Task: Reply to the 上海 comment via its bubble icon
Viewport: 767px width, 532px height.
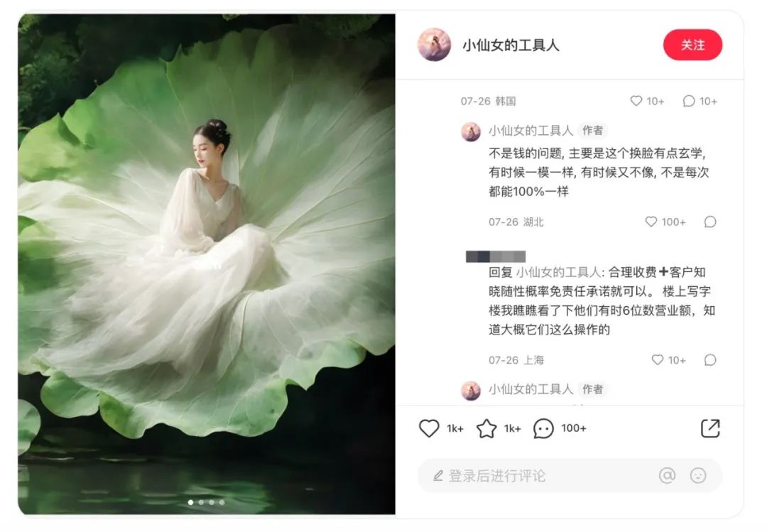Action: coord(710,359)
